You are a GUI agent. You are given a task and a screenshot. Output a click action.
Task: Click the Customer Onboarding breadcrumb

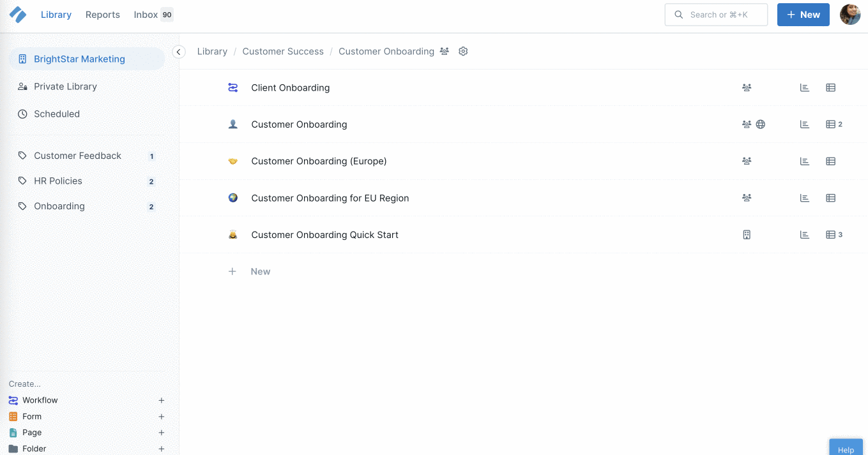pos(386,51)
